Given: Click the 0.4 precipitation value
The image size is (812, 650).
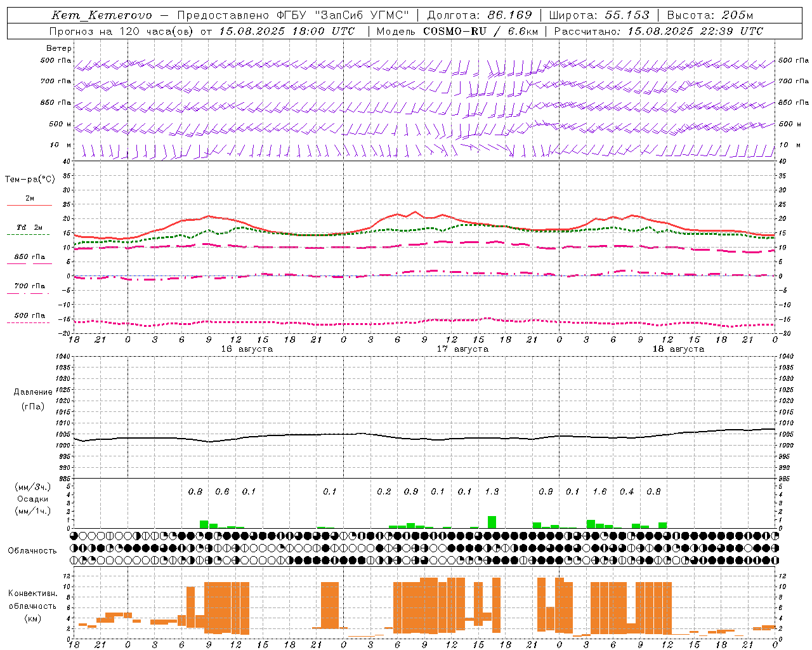Looking at the screenshot, I should tap(627, 491).
